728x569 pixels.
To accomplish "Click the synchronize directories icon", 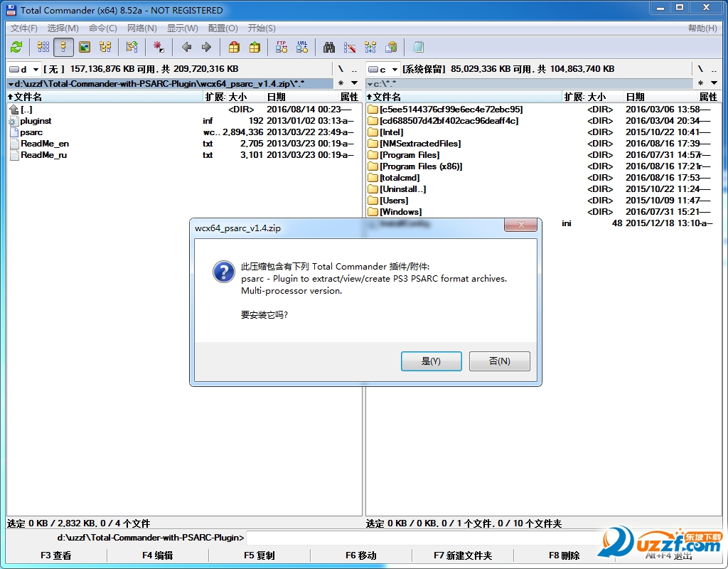I will pyautogui.click(x=370, y=47).
